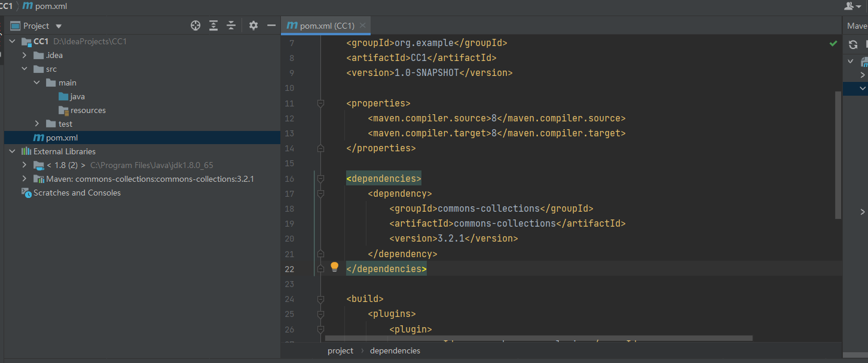Click pom.xml in top navigation breadcrumb
868x363 pixels.
point(52,5)
